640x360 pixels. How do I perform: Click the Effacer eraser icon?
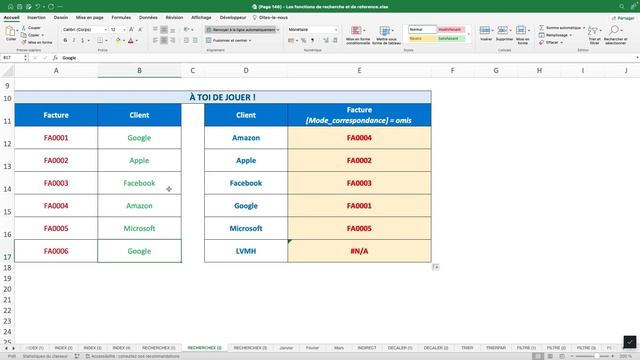(x=542, y=42)
